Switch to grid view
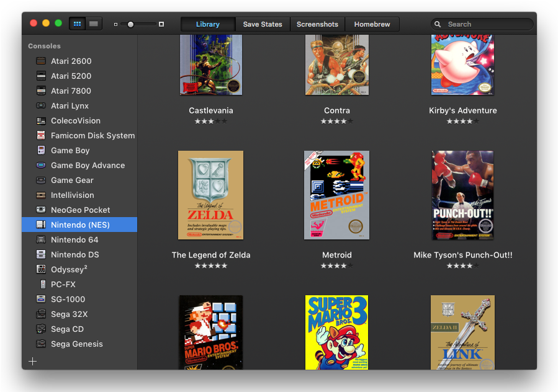 point(77,24)
